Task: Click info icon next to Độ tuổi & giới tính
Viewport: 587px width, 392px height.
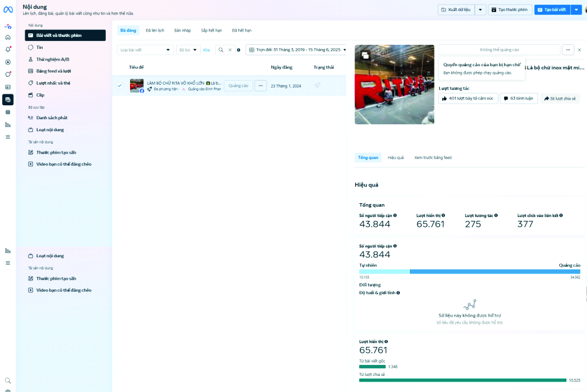Action: [398, 293]
